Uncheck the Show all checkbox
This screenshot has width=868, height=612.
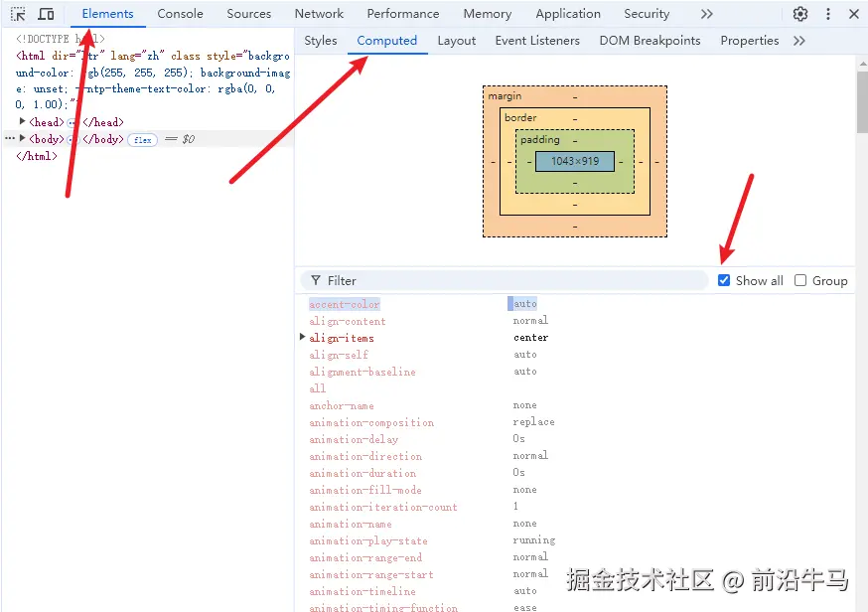[x=724, y=280]
